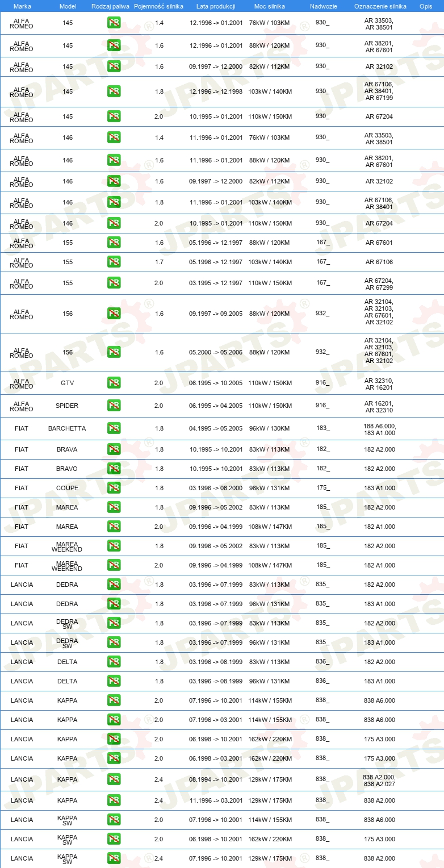Click the fuel icon for Alfa Romeo 155 2.0
The height and width of the screenshot is (868, 444).
(x=114, y=282)
